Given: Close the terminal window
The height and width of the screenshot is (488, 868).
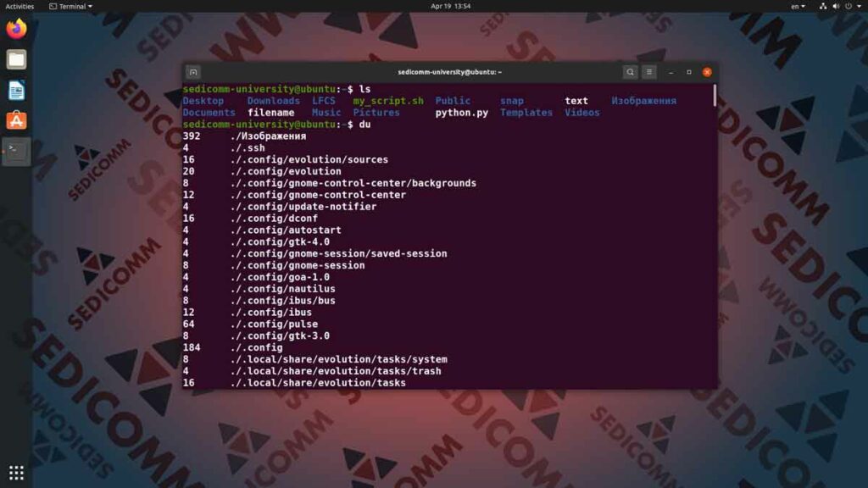Looking at the screenshot, I should click(x=707, y=72).
